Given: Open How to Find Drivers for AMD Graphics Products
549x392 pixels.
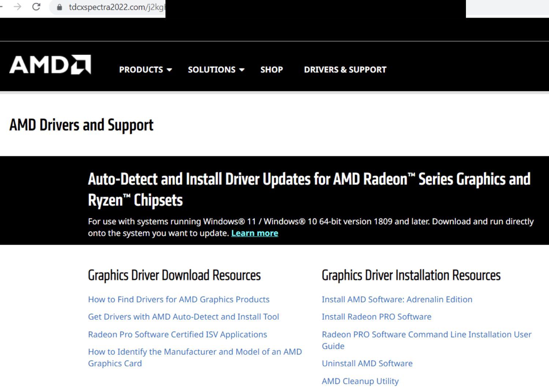Looking at the screenshot, I should (x=179, y=299).
